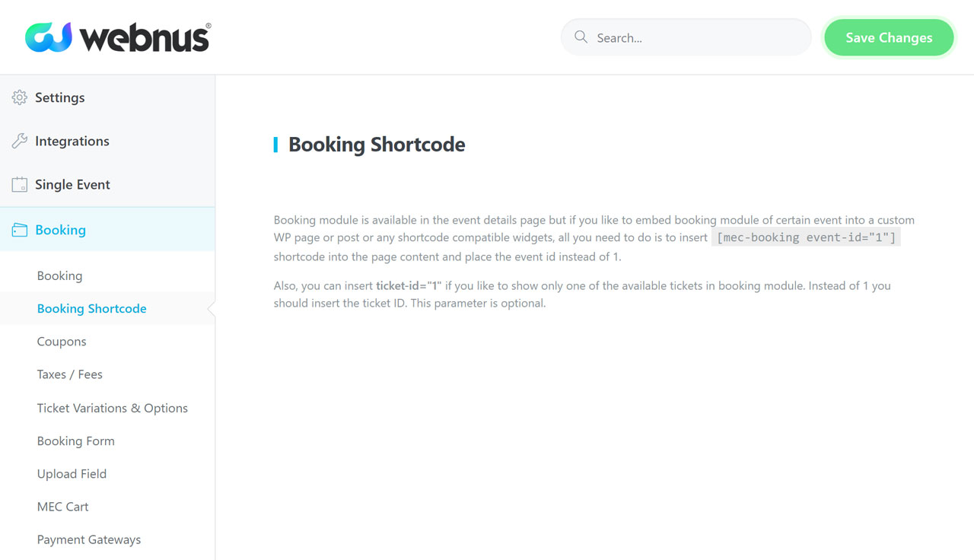The height and width of the screenshot is (560, 974).
Task: Click the search magnifier icon
Action: (x=581, y=37)
